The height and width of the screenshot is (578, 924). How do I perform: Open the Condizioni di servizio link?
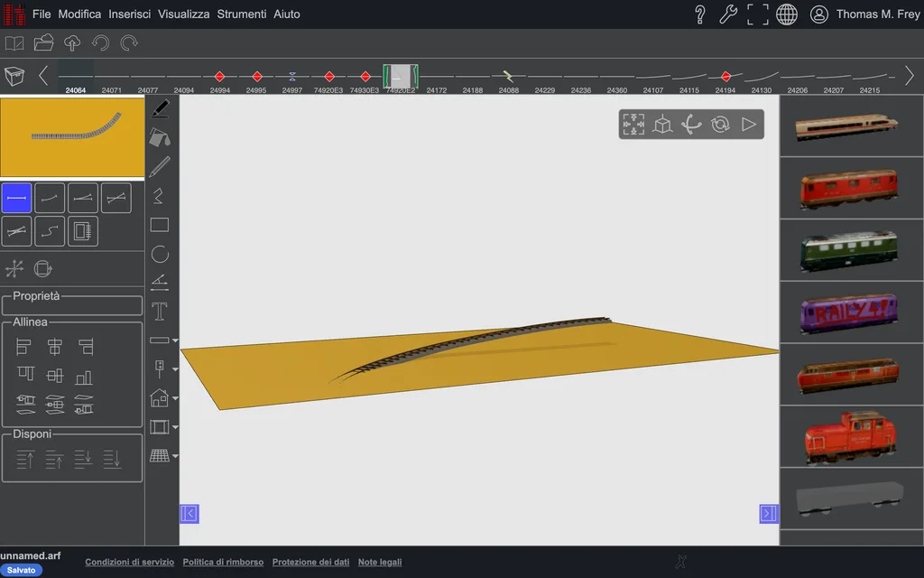click(x=130, y=562)
